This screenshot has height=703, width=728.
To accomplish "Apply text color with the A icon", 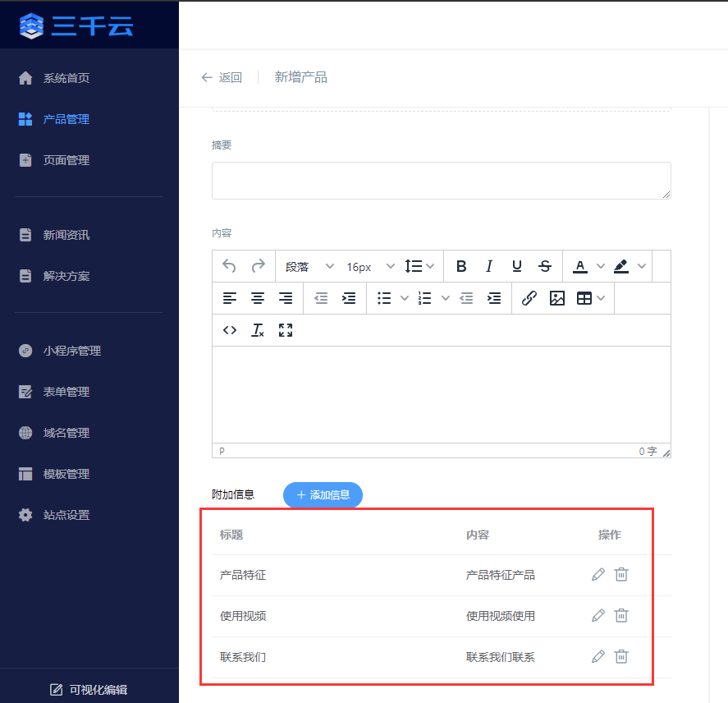I will [580, 266].
